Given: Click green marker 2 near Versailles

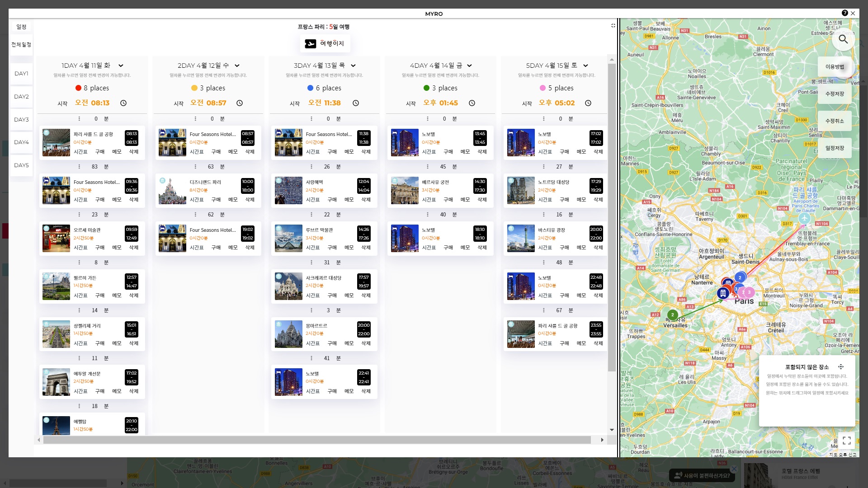Looking at the screenshot, I should pyautogui.click(x=672, y=314).
